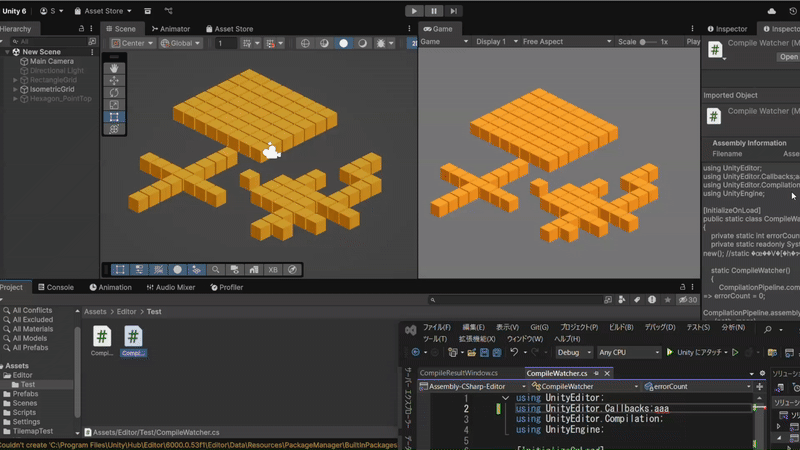Click the favorites star icon in Project panel
The image size is (800, 450).
tap(667, 300)
